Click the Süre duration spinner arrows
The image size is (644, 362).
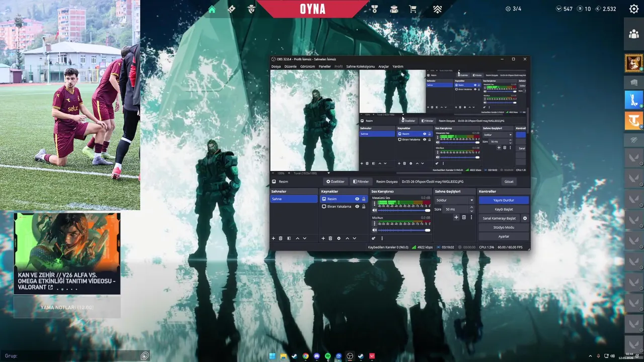click(472, 209)
